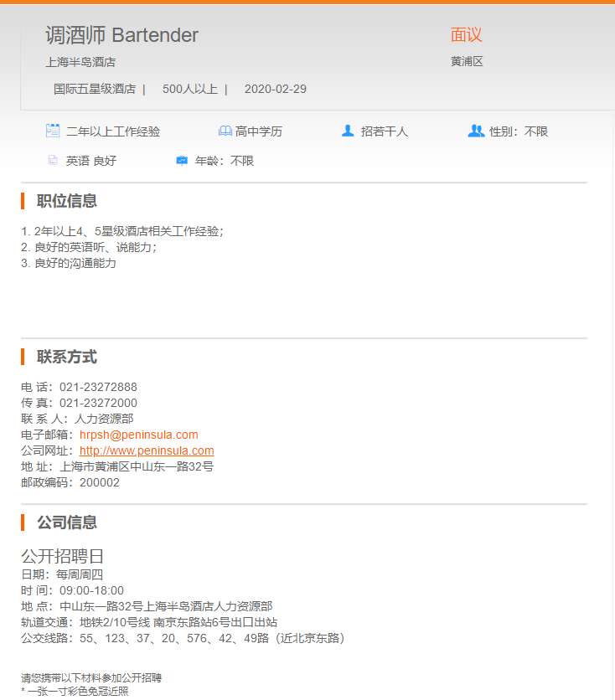Viewport: 615px width, 700px height.
Task: Click the posting date 2020-02-29
Action: (276, 89)
